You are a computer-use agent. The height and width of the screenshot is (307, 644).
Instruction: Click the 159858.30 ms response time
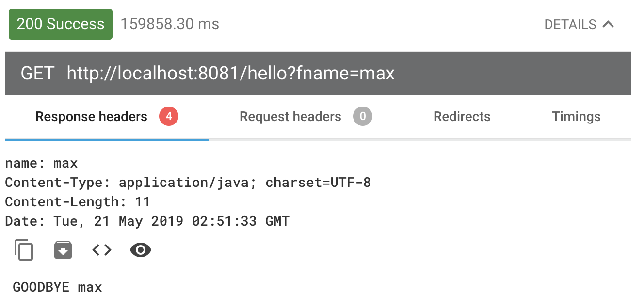pyautogui.click(x=170, y=24)
